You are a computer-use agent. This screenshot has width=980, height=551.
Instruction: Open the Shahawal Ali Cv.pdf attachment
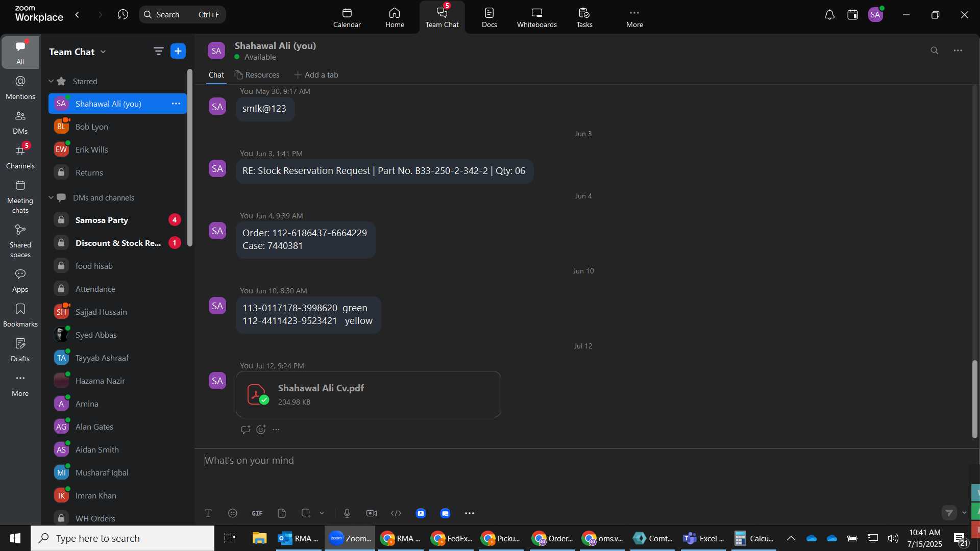368,394
